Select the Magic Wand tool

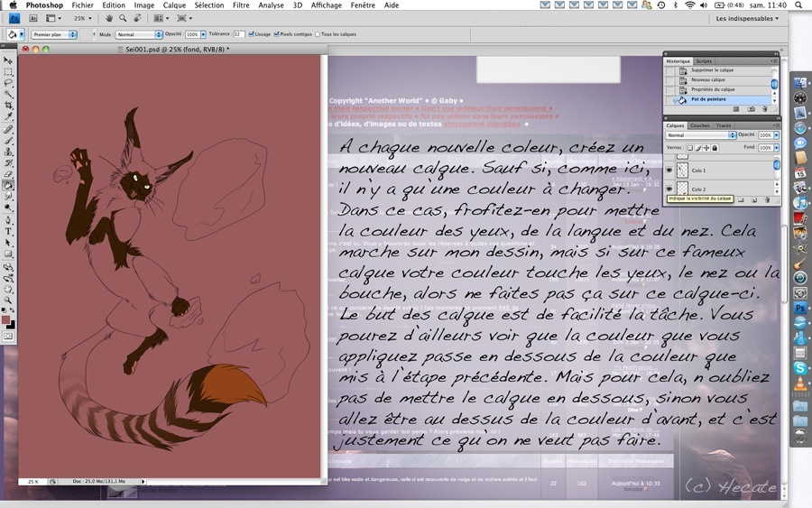(8, 94)
